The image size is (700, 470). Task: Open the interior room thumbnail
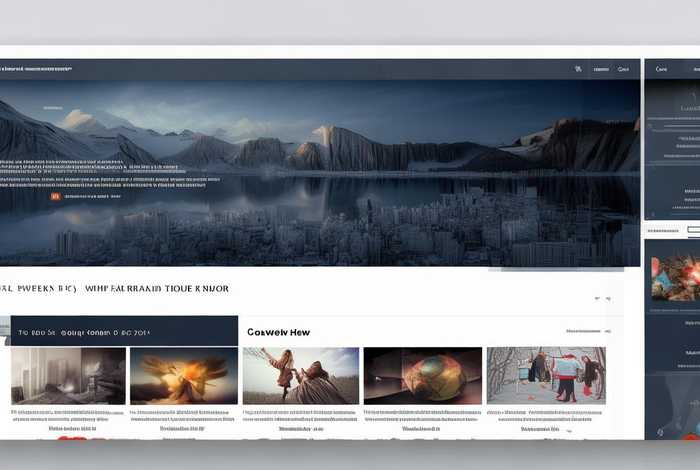[68, 376]
